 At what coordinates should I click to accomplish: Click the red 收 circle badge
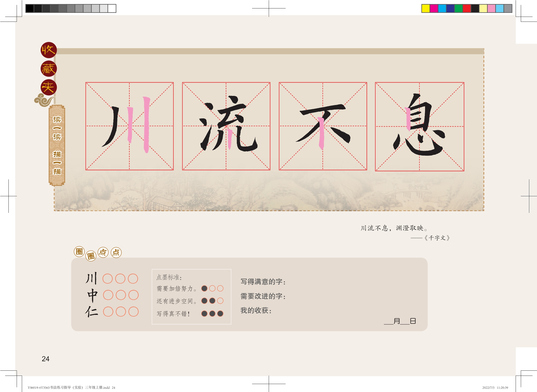coord(48,50)
